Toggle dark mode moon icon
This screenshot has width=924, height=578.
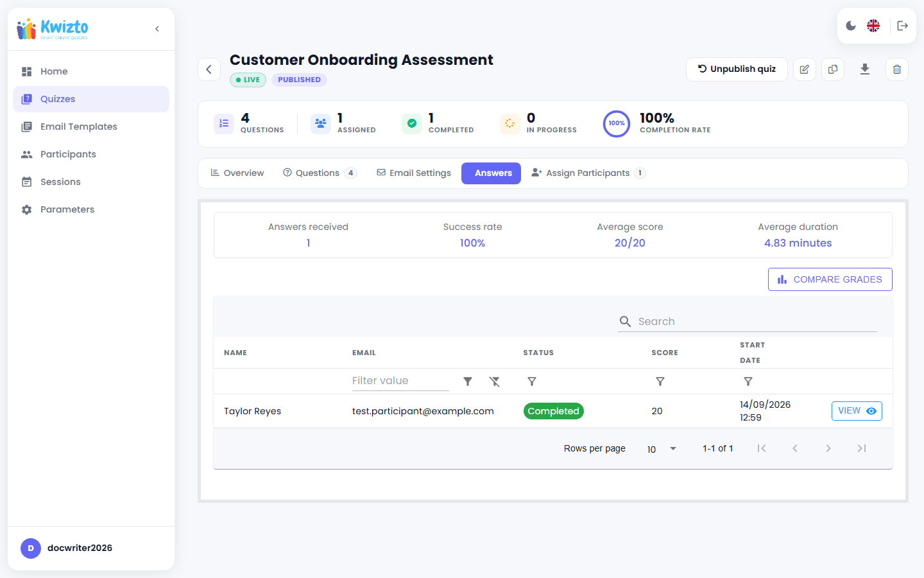[x=851, y=26]
